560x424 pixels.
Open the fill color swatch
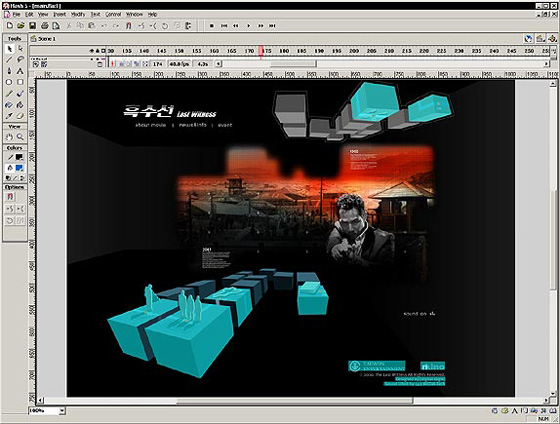pyautogui.click(x=19, y=168)
